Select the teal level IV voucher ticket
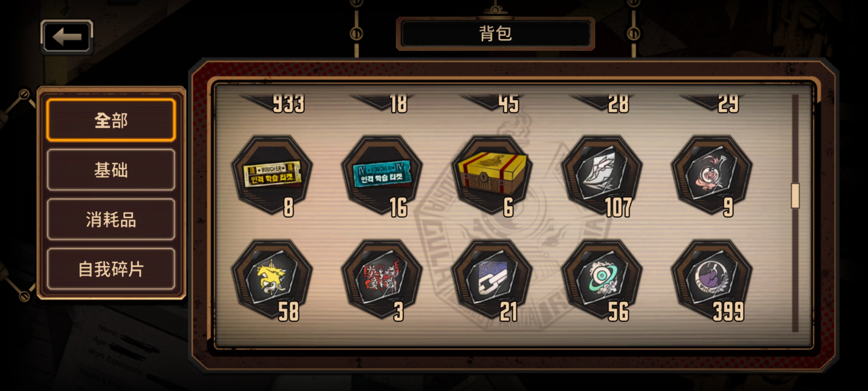Image resolution: width=868 pixels, height=391 pixels. point(382,175)
